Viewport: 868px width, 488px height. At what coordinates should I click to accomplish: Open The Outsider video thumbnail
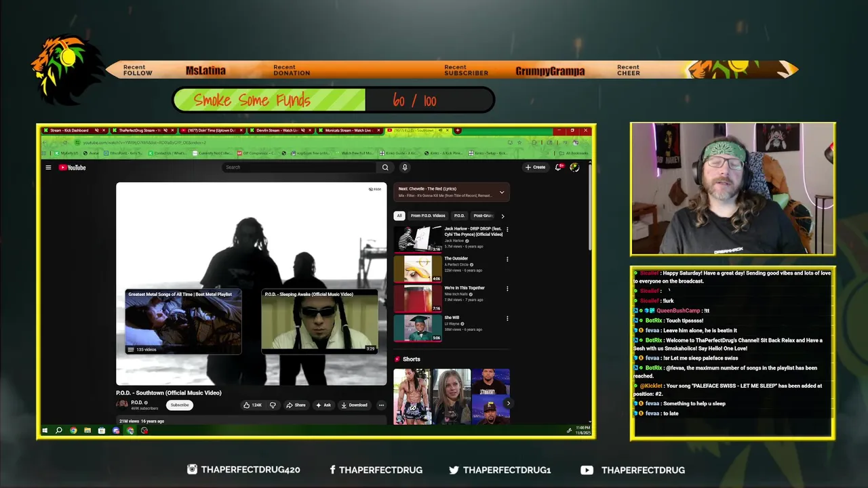[x=418, y=268]
